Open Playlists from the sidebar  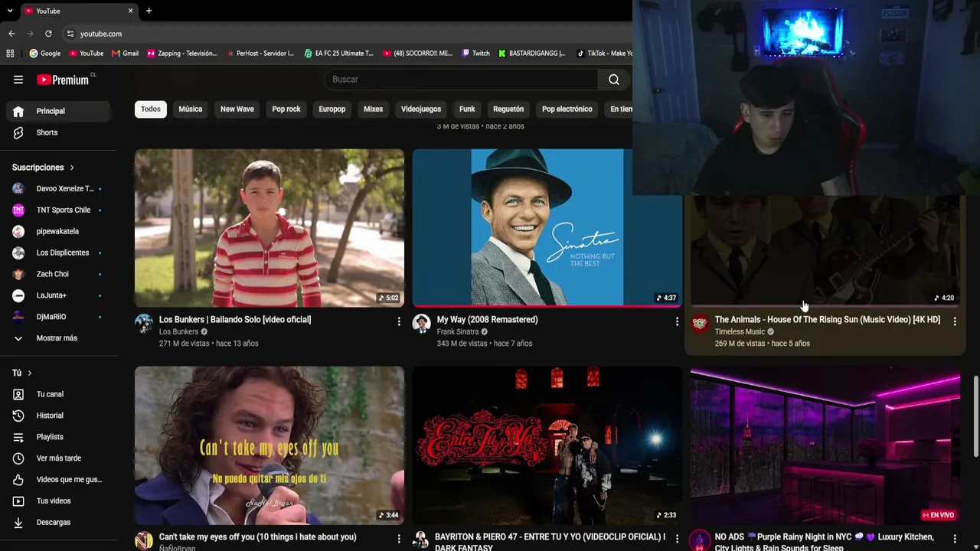coord(58,437)
